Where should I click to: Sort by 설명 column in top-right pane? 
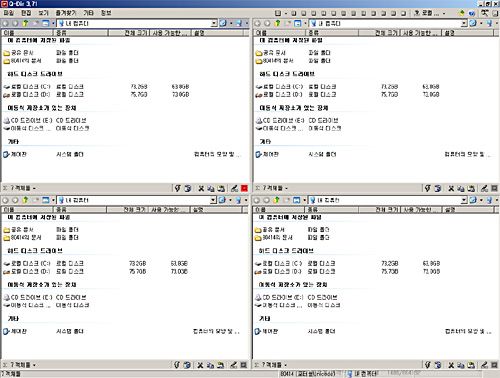[467, 33]
